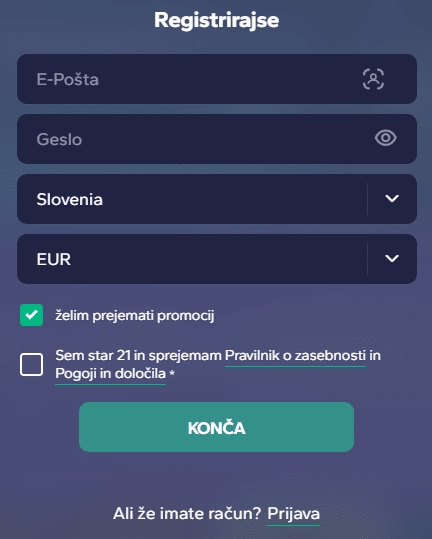This screenshot has width=432, height=539.
Task: Open the Pravilnik o zasebnosti link
Action: coord(295,356)
